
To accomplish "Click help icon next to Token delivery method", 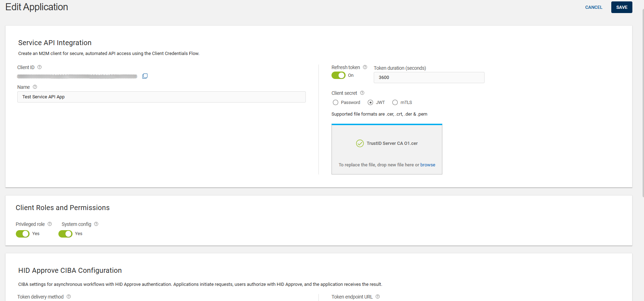I will click(x=69, y=297).
